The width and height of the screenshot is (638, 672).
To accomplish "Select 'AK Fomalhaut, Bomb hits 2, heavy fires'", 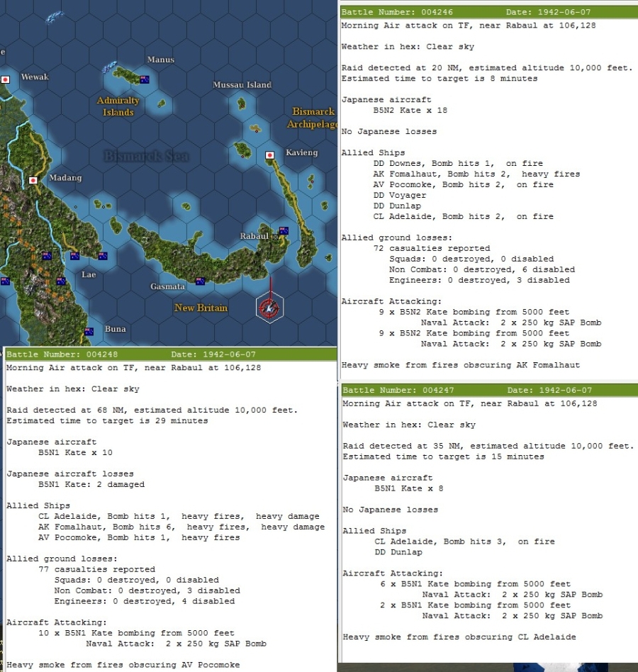I will coord(476,174).
